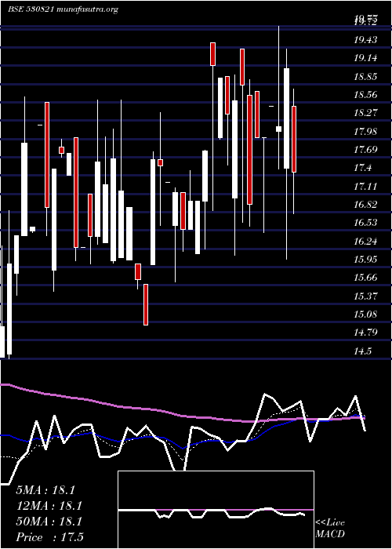Select the 15.95 price axis label
392x549 pixels.
click(365, 260)
